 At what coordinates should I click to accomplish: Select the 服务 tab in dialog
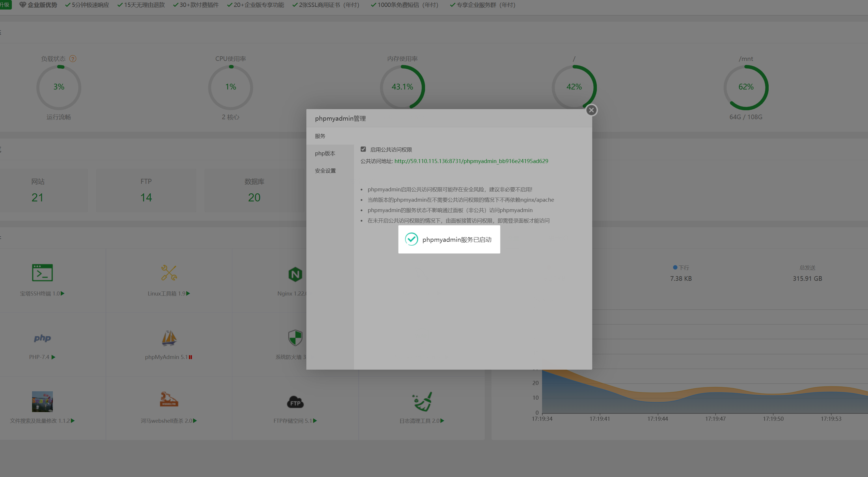330,136
